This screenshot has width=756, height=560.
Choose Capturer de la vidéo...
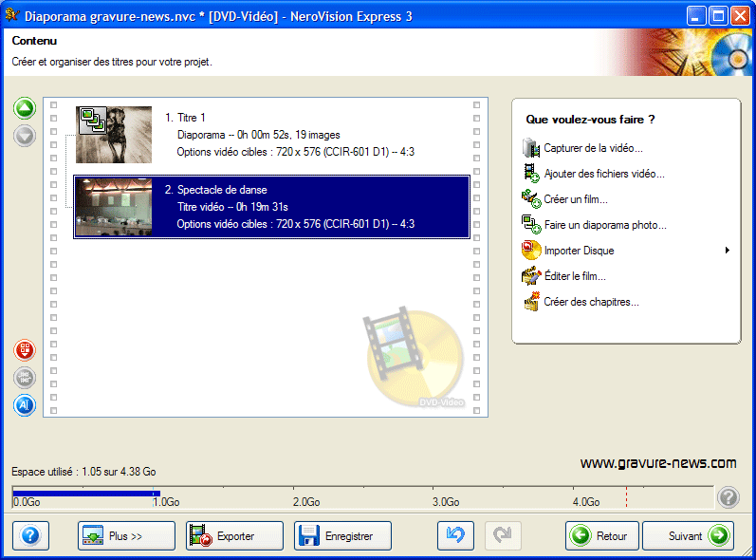tap(593, 148)
